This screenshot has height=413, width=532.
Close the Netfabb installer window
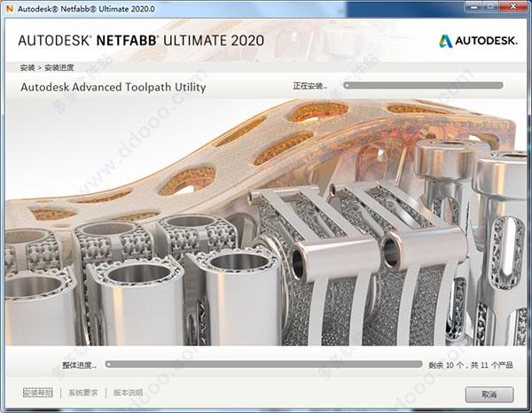point(513,7)
